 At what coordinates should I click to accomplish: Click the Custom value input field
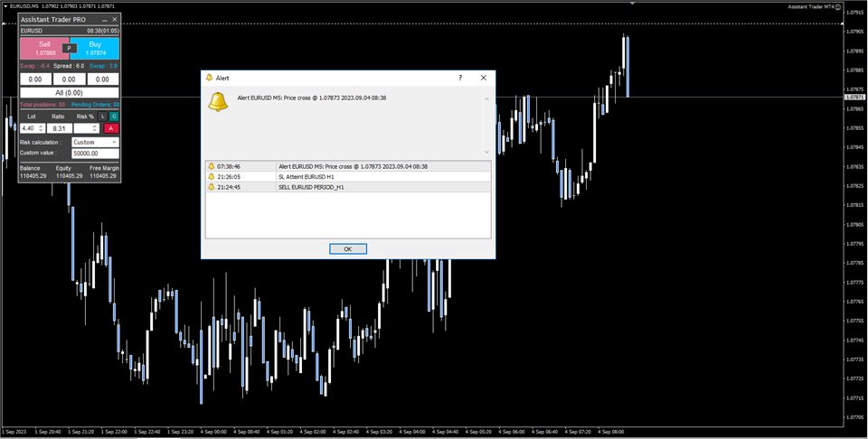coord(95,154)
